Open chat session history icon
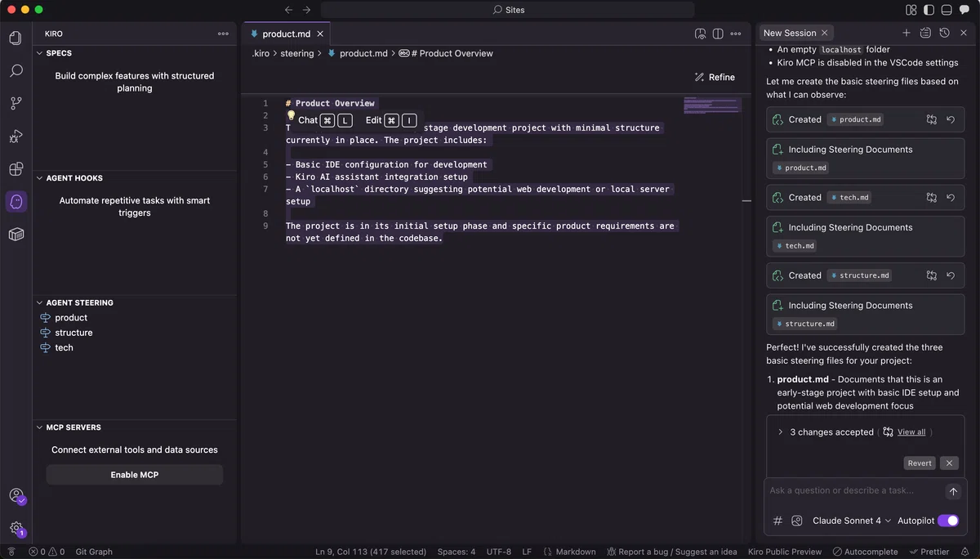 tap(945, 33)
